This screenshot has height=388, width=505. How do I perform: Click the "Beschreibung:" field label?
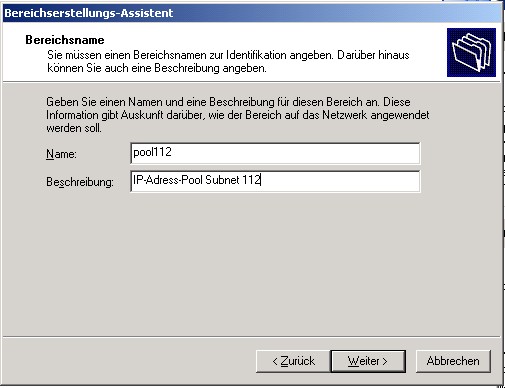[80, 182]
